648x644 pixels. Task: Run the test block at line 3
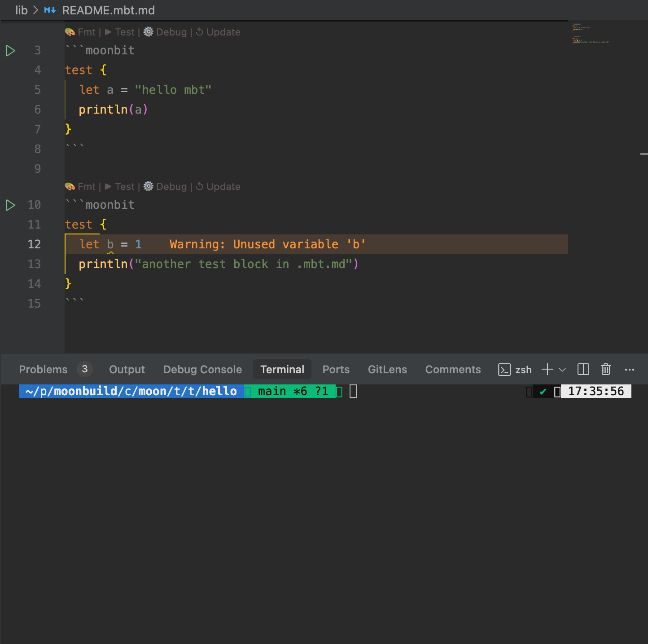click(11, 51)
